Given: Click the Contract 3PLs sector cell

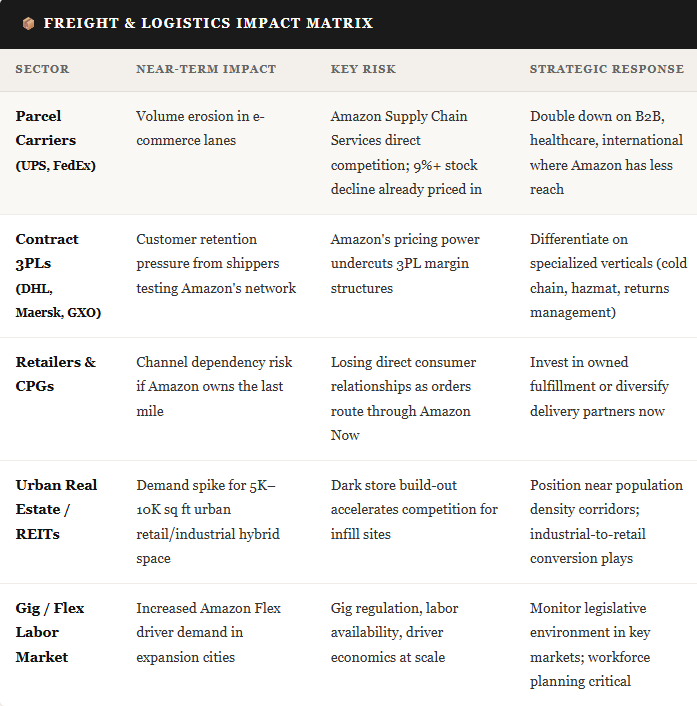Looking at the screenshot, I should click(x=58, y=276).
